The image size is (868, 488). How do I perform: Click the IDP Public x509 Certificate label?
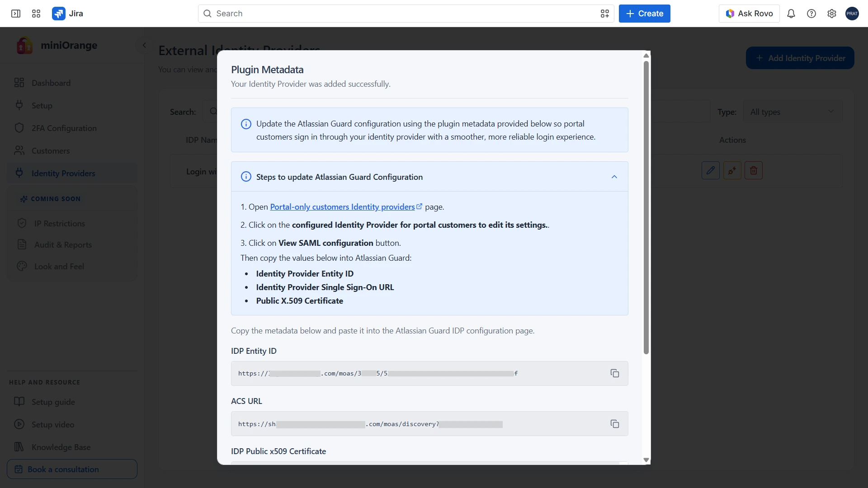click(x=278, y=451)
